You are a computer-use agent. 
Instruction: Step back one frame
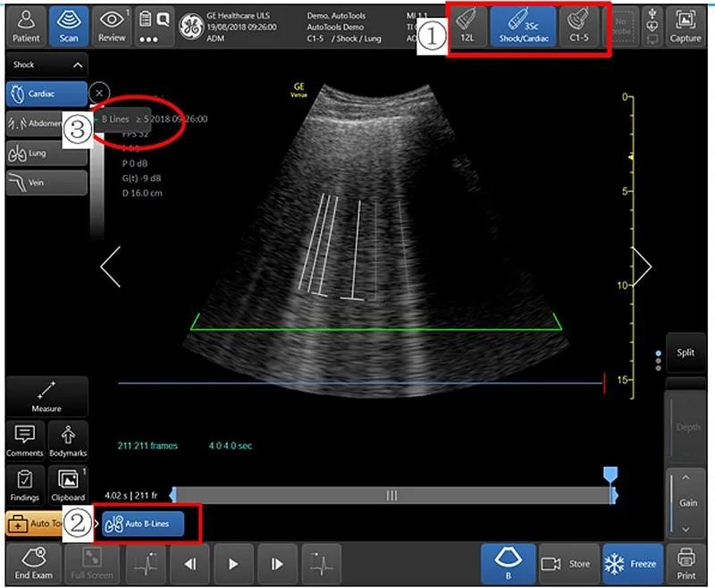pos(190,564)
